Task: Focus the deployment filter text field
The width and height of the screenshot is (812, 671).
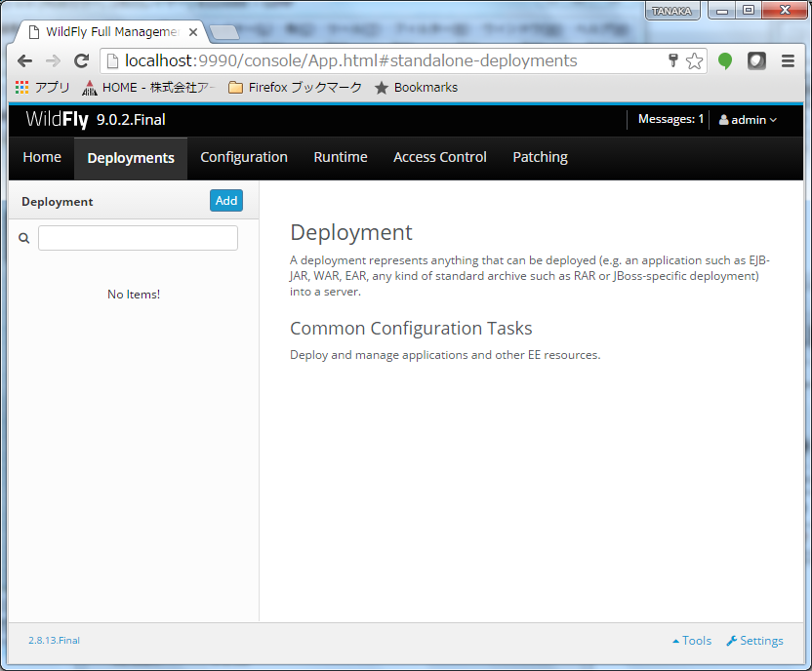Action: pyautogui.click(x=138, y=238)
